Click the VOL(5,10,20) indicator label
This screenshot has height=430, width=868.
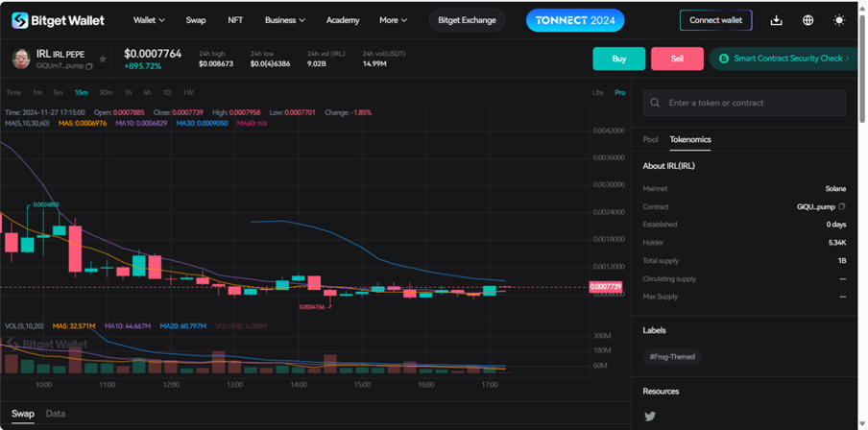point(24,326)
